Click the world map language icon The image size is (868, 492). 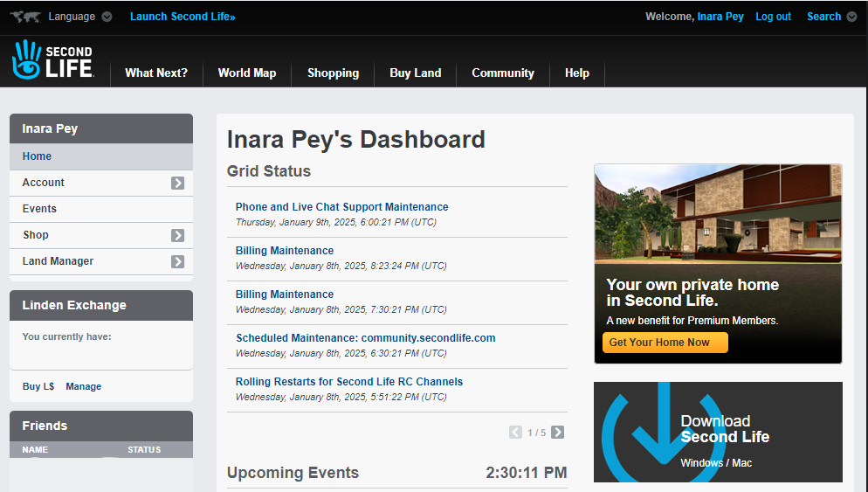coord(24,17)
